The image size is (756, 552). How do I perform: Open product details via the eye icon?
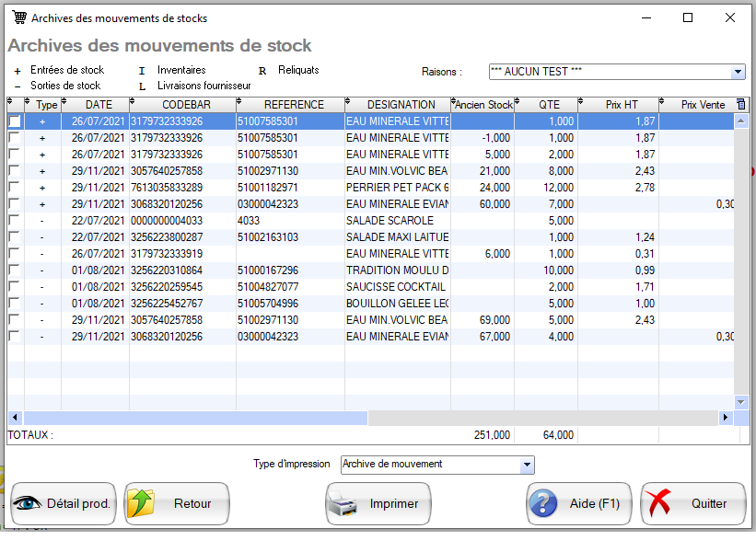pos(29,503)
